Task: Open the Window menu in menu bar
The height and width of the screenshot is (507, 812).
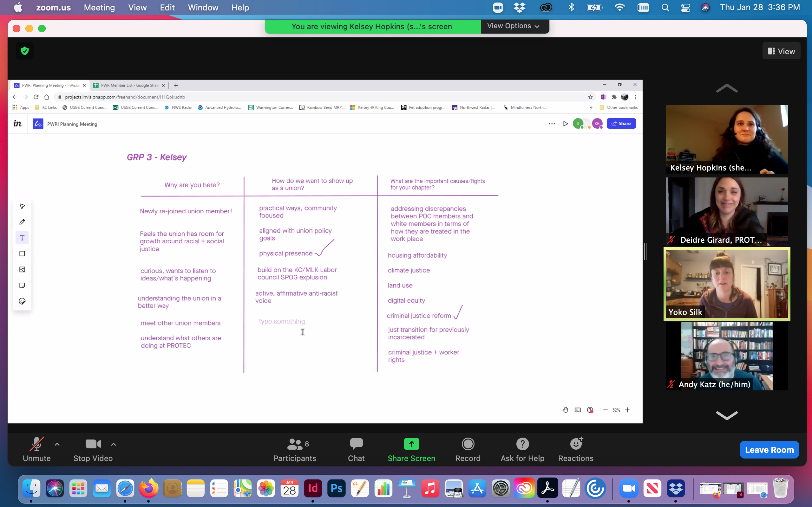Action: point(203,7)
